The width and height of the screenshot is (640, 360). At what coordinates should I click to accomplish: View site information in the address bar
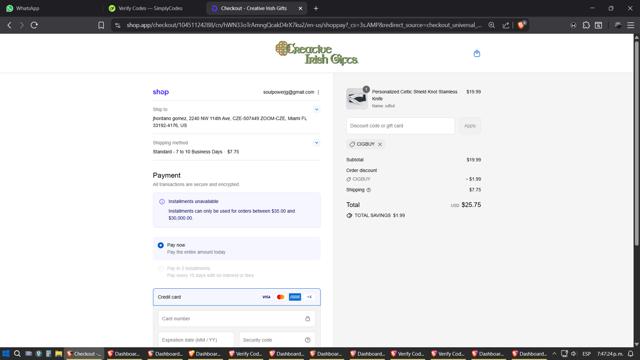[x=118, y=25]
